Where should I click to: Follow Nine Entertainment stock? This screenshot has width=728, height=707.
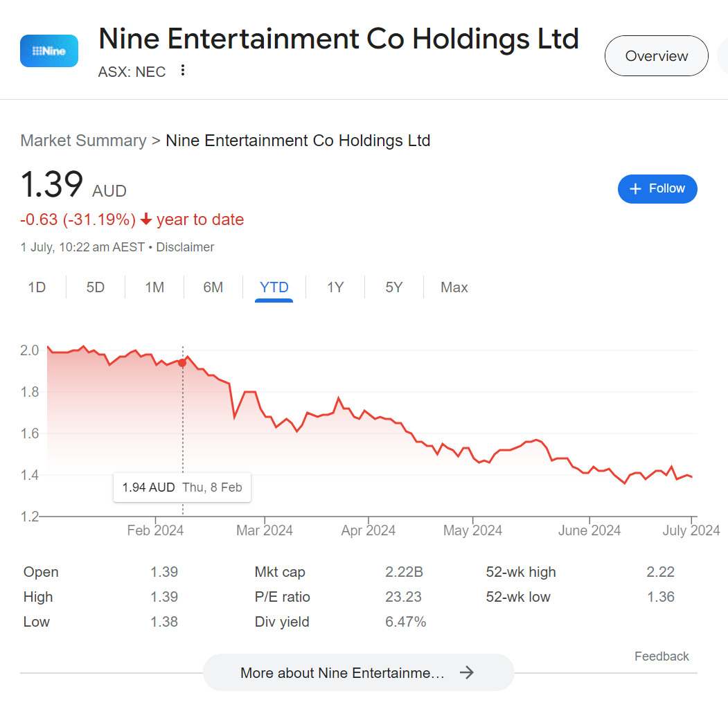657,189
